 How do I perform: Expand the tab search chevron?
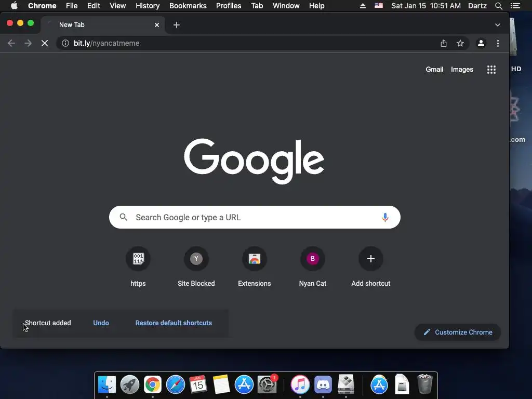point(497,25)
